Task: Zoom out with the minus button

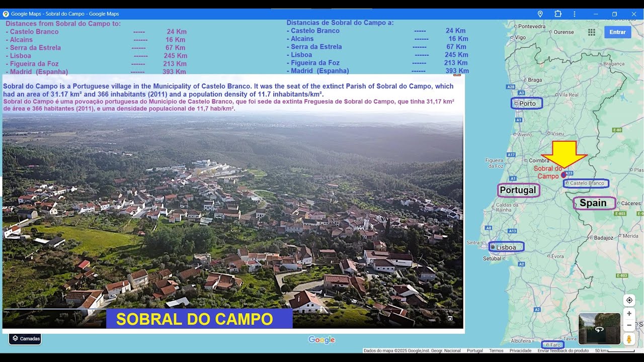Action: pyautogui.click(x=629, y=325)
